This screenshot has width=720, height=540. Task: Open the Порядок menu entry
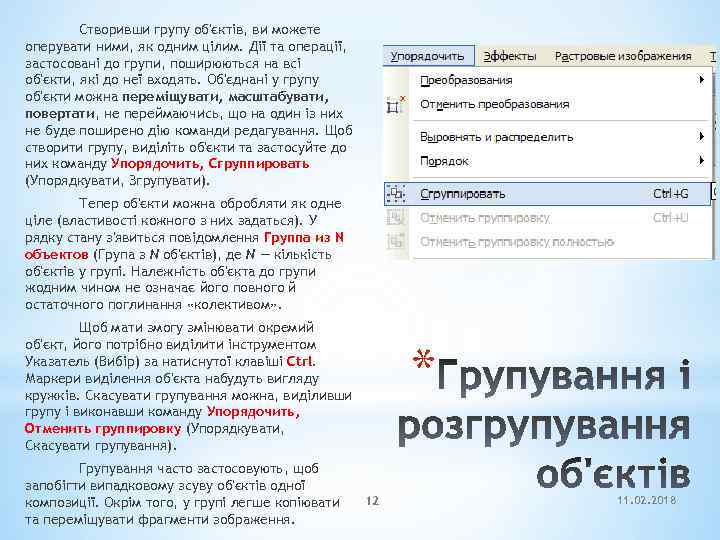pyautogui.click(x=444, y=161)
